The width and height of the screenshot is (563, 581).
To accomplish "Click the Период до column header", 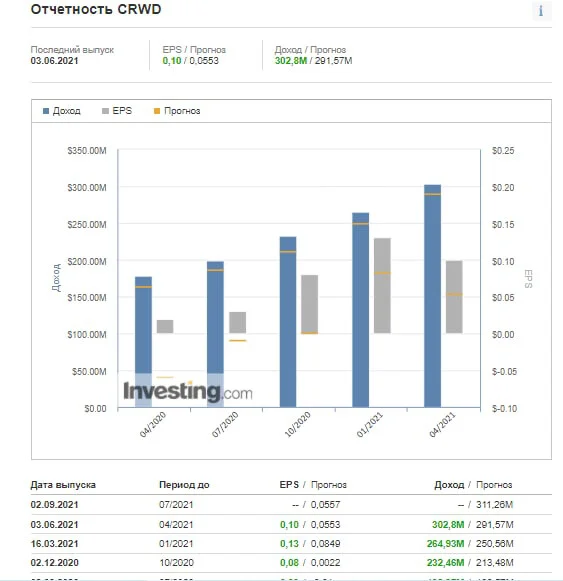I will tap(184, 485).
